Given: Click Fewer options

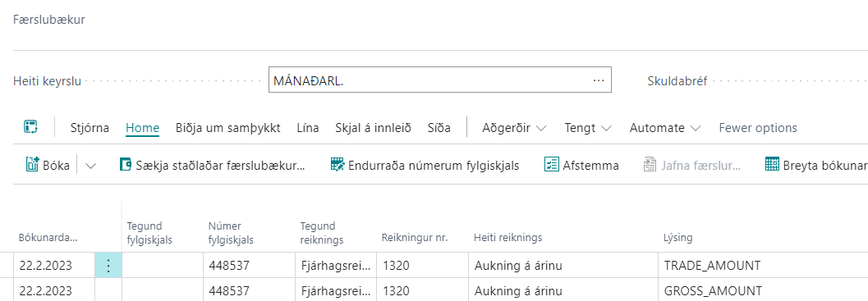Looking at the screenshot, I should pos(758,128).
